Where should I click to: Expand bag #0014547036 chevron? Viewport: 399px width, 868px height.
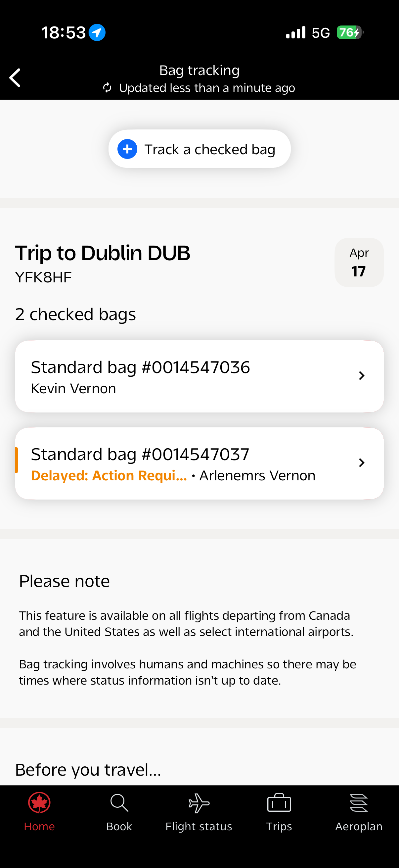tap(362, 376)
